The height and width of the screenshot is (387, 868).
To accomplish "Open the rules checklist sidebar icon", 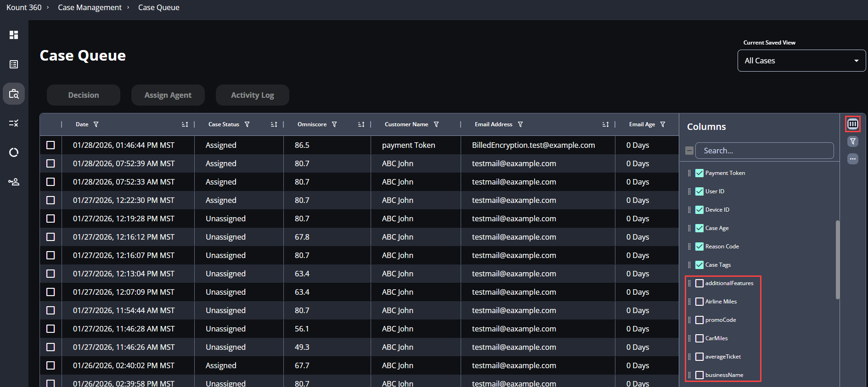I will (14, 123).
